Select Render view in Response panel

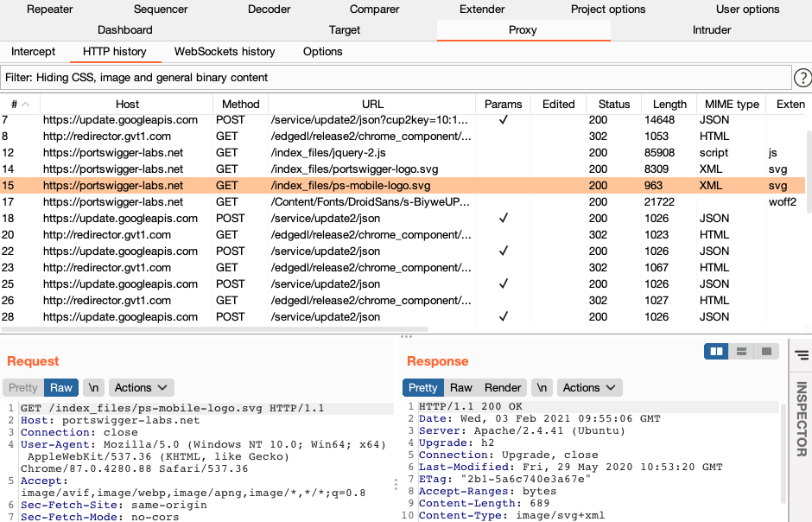(x=503, y=388)
